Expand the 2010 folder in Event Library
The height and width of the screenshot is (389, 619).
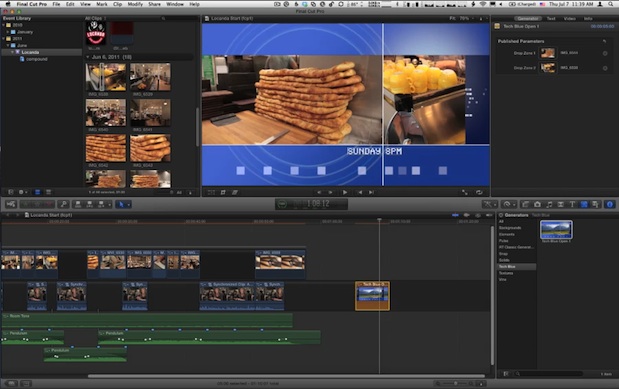click(4, 25)
